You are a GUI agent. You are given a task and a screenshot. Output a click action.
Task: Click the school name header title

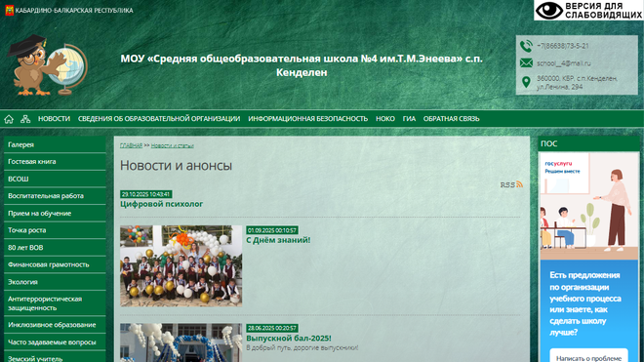[302, 65]
